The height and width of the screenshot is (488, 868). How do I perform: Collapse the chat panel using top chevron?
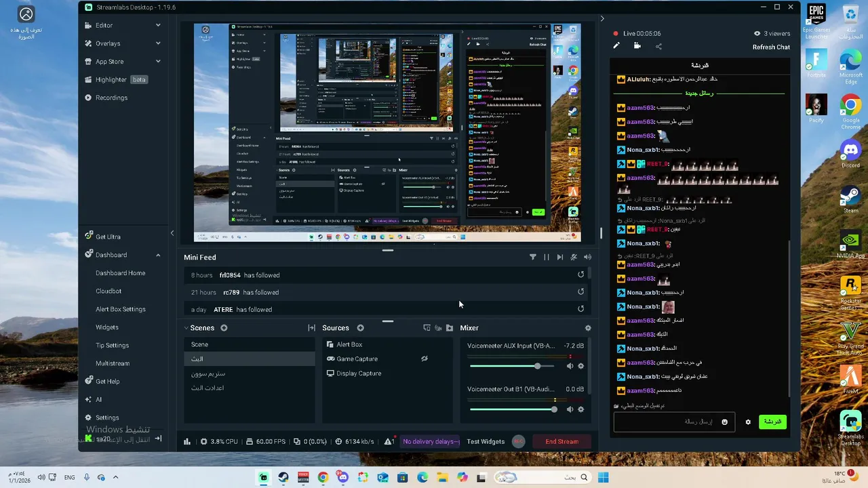[601, 18]
